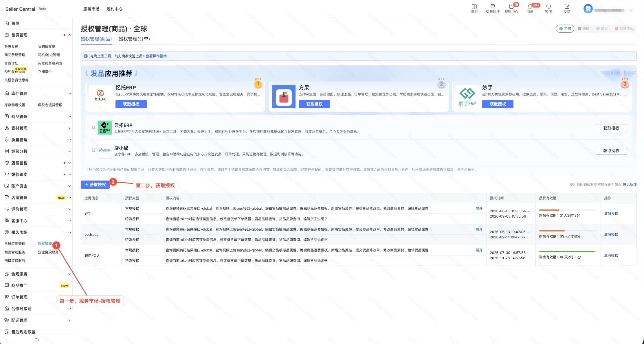Click 取消授权 for 超然POD

click(611, 255)
